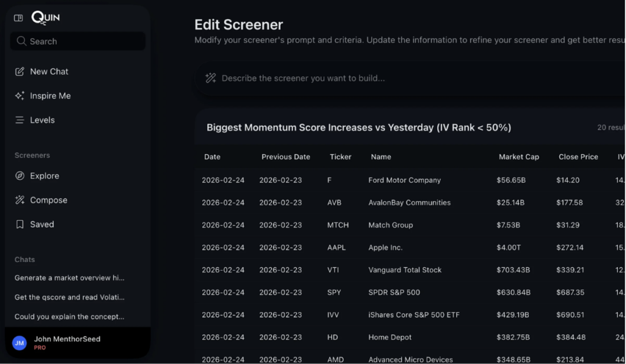
Task: Click 'Match Group' name
Action: 391,225
